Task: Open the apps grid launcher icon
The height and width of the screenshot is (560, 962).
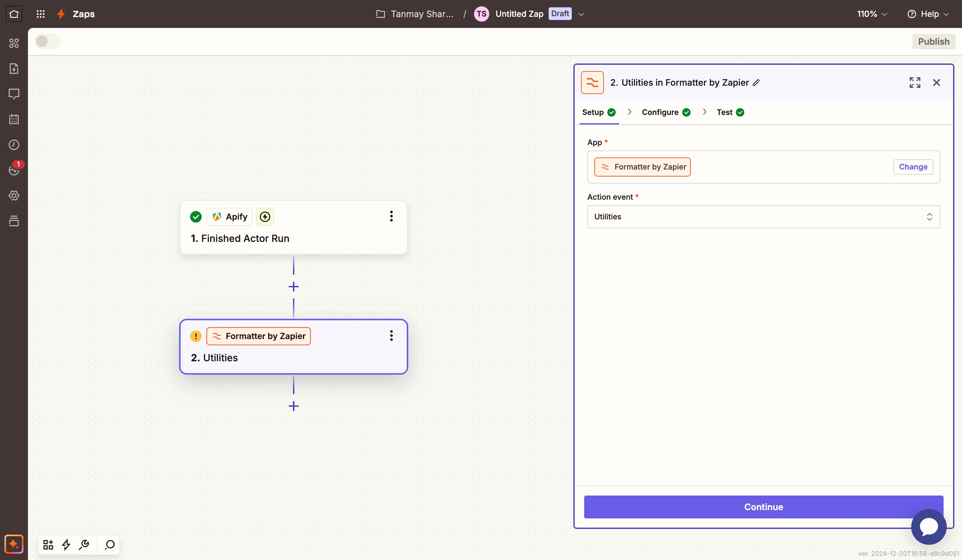Action: click(x=40, y=14)
